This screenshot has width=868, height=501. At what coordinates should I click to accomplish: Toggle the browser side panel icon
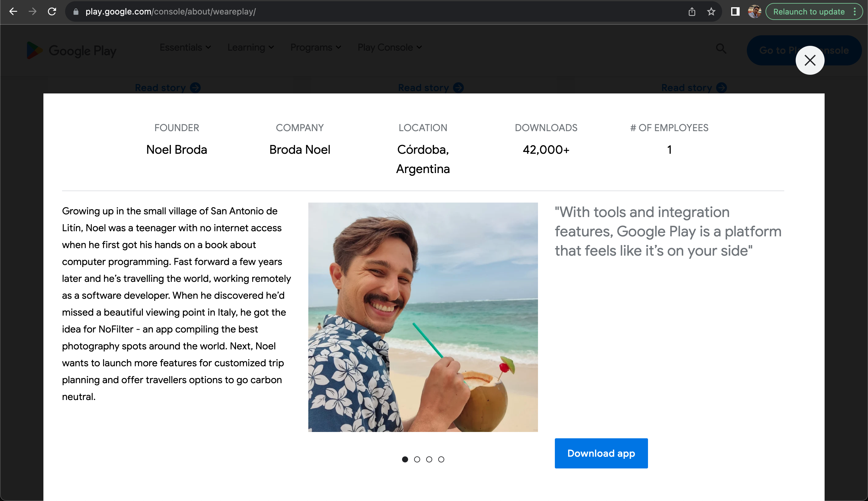(735, 12)
